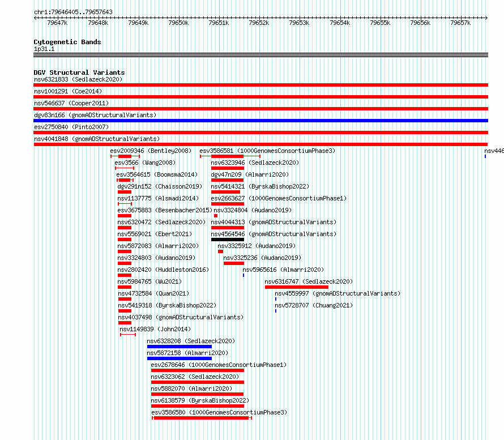
Task: Select nsv3324804 (Audano2019) label
Action: point(253,210)
